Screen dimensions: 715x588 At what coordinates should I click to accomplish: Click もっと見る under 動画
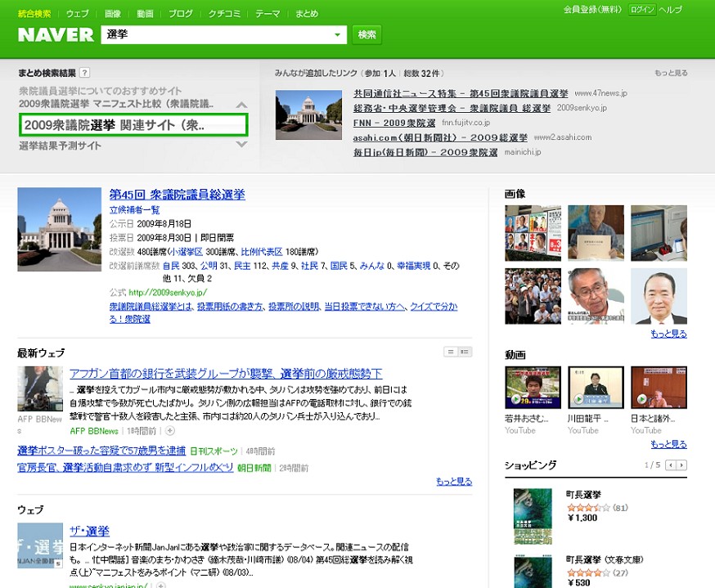tap(668, 444)
